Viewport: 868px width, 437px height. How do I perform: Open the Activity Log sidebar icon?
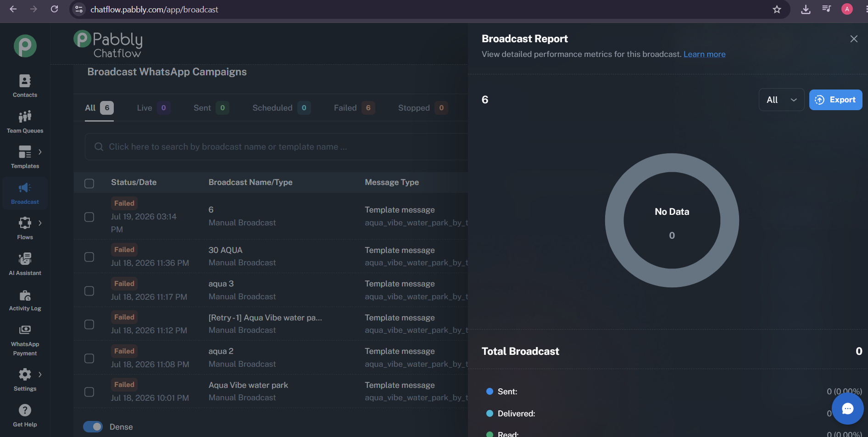point(25,295)
